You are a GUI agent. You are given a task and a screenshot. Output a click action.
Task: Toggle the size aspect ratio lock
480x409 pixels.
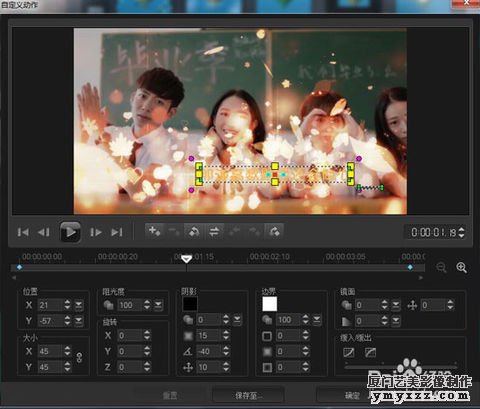pos(79,358)
